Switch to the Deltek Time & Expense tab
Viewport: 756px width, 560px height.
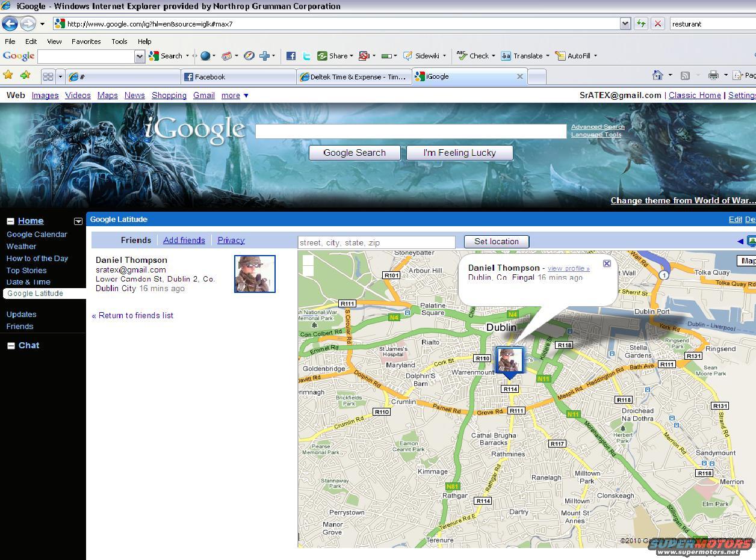354,76
